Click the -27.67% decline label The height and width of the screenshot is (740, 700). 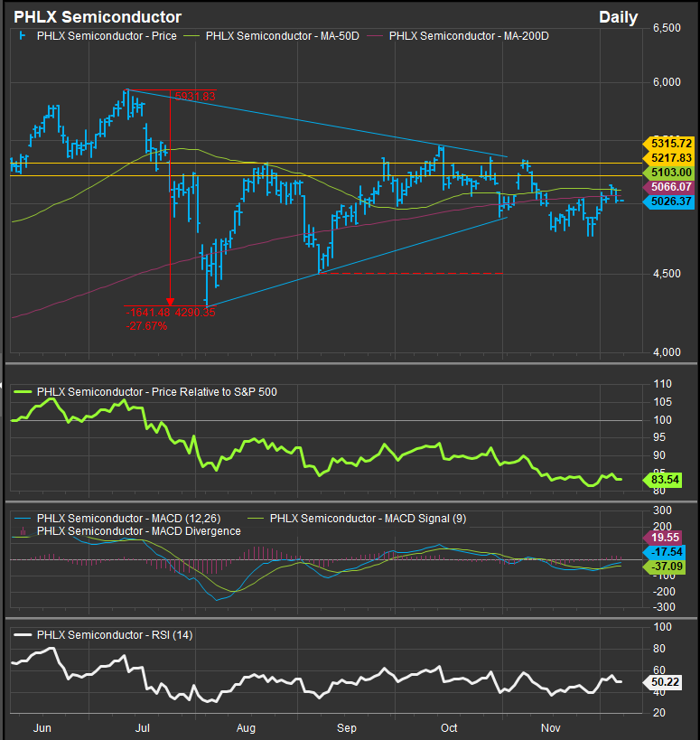coord(146,326)
